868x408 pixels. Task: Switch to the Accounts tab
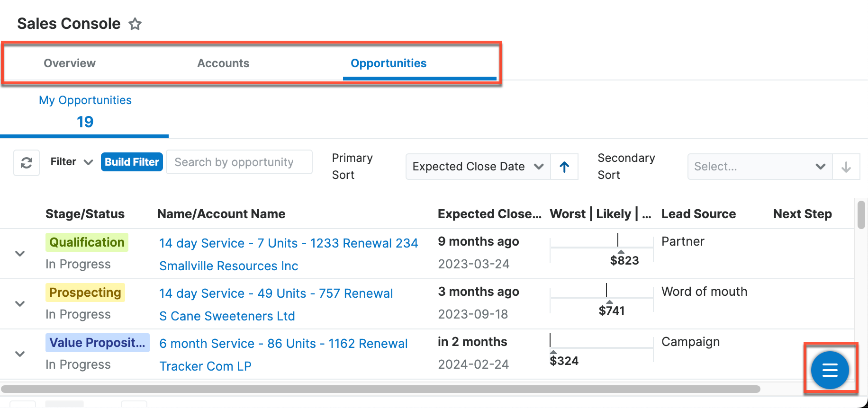[x=223, y=63]
